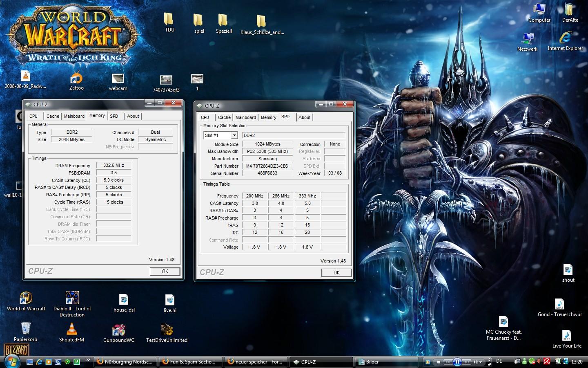Open the house-dsl file icon
The image size is (588, 368).
(x=124, y=303)
